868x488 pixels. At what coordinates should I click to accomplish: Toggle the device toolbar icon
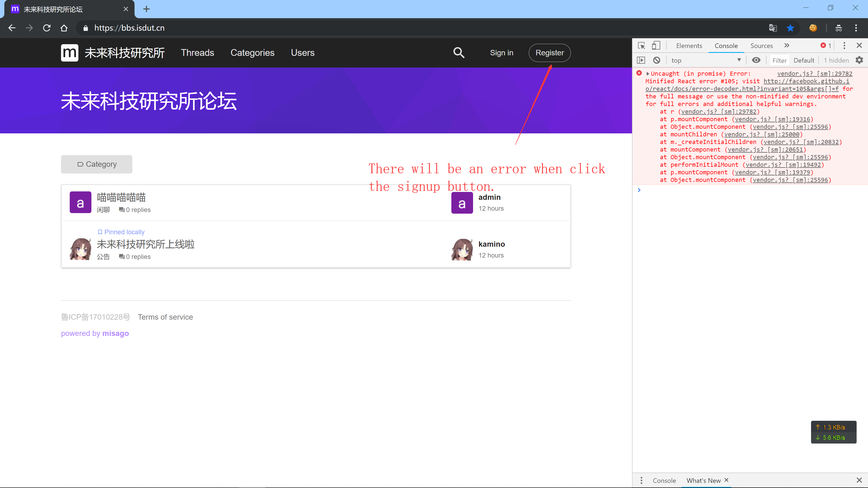656,46
